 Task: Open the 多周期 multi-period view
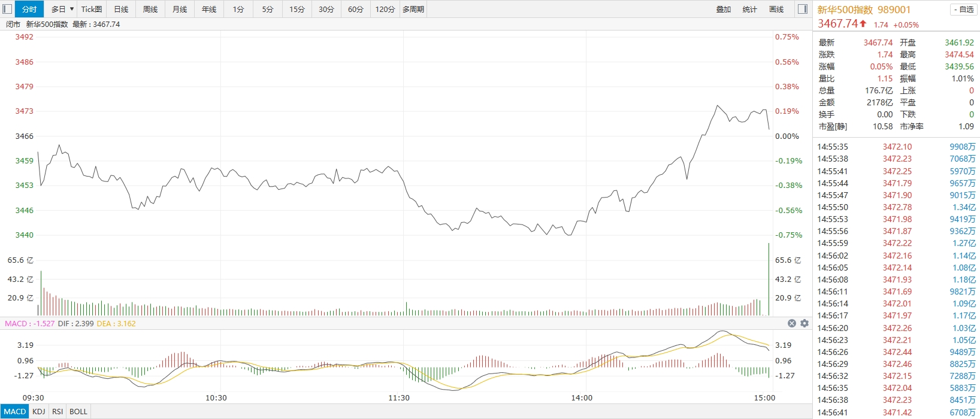[x=413, y=9]
